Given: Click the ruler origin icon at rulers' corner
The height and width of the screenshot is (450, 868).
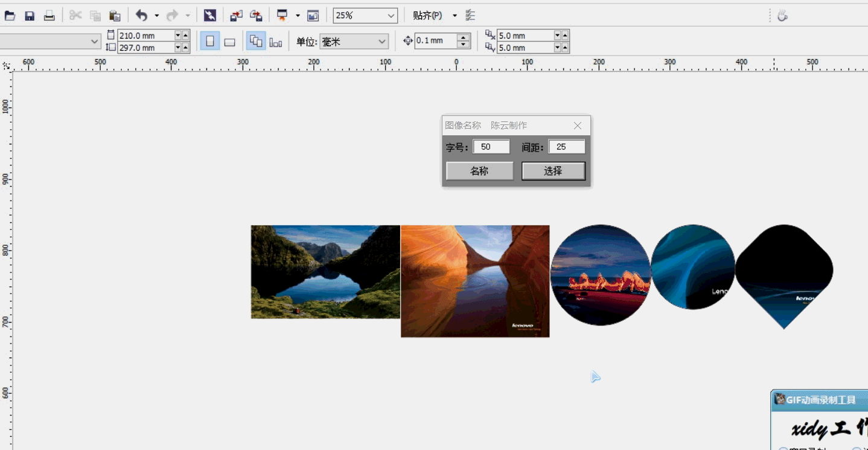Looking at the screenshot, I should [7, 65].
